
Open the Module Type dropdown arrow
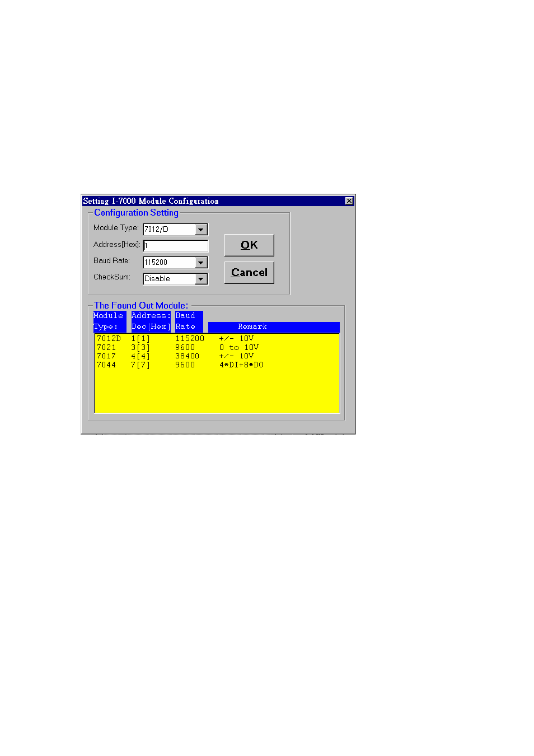click(x=201, y=230)
